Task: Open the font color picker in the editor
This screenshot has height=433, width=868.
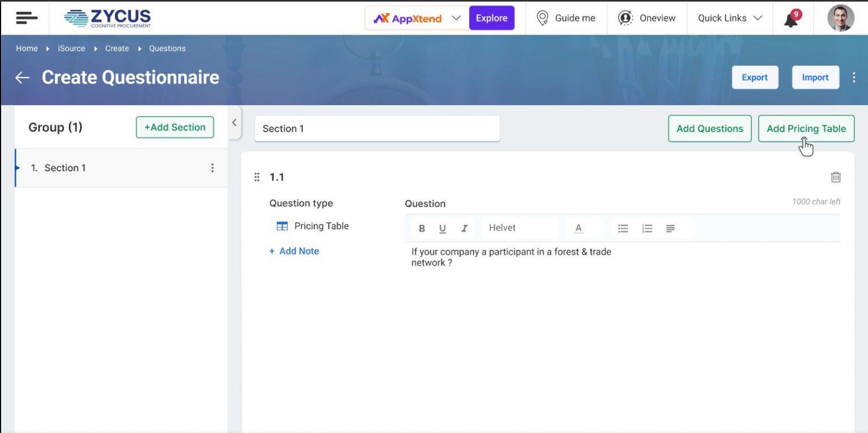Action: 578,228
